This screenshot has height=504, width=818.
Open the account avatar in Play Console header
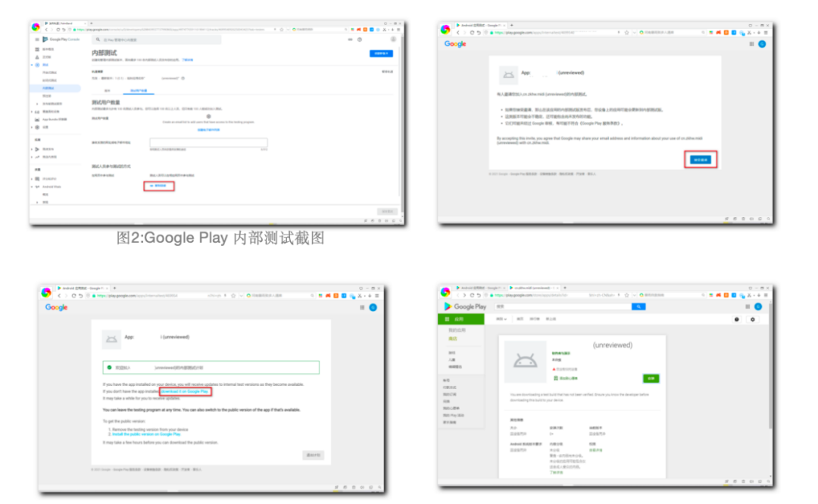coord(393,39)
